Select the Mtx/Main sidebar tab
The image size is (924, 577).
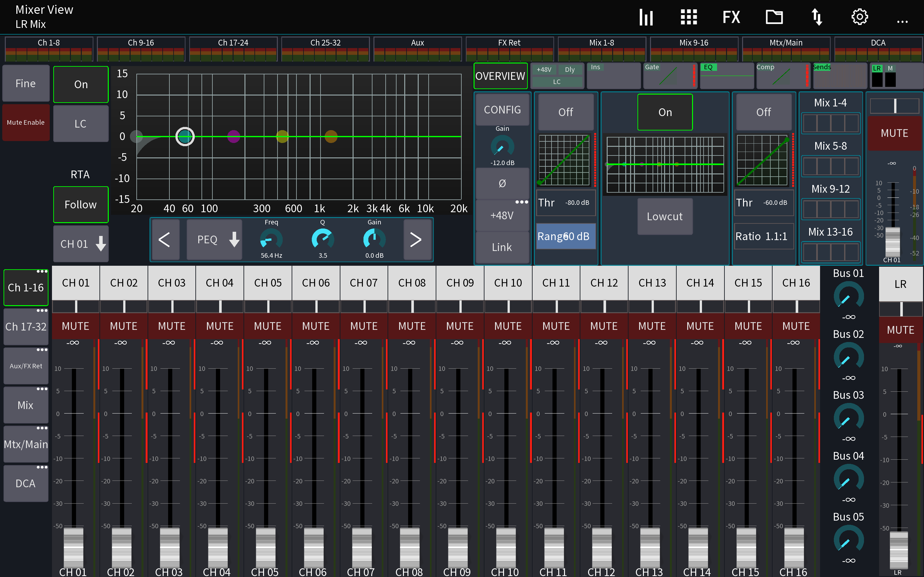(26, 444)
